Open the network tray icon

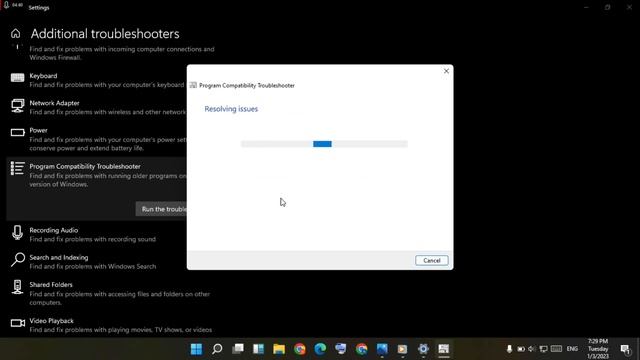[543, 349]
